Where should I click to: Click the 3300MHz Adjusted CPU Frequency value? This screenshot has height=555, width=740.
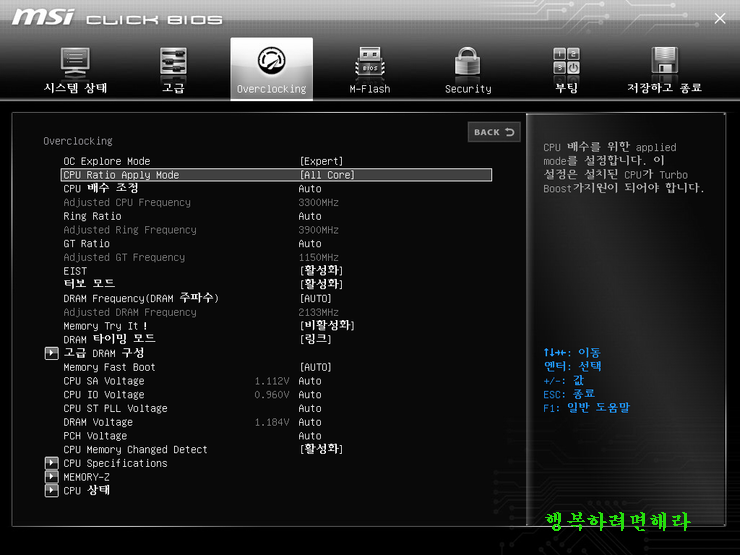click(319, 202)
